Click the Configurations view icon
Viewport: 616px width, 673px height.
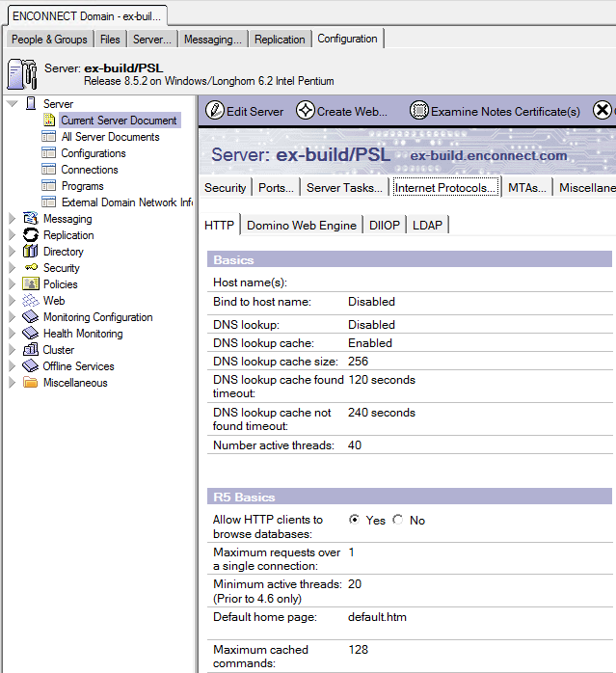click(x=48, y=152)
